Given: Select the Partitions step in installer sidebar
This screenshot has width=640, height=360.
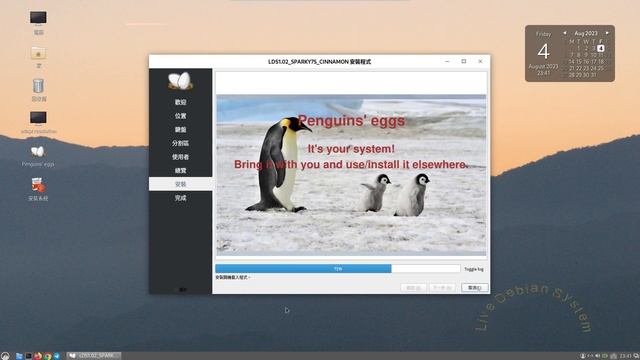Looking at the screenshot, I should (180, 143).
